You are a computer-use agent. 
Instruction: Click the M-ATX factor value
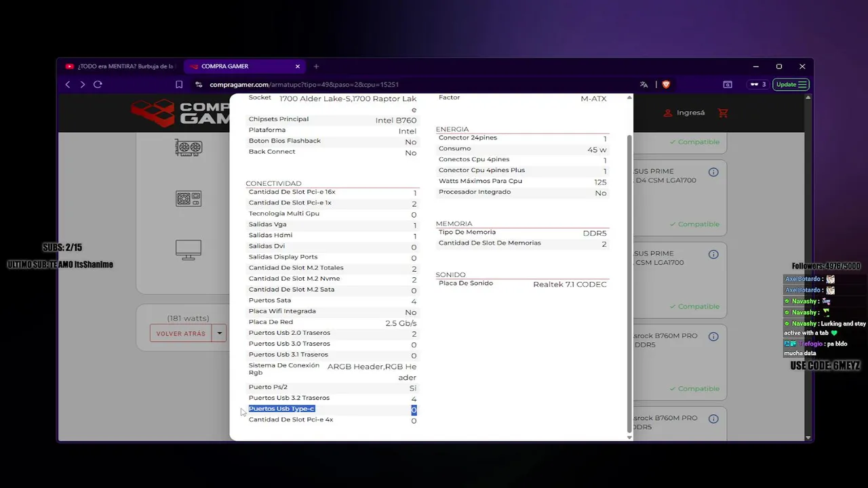point(593,99)
